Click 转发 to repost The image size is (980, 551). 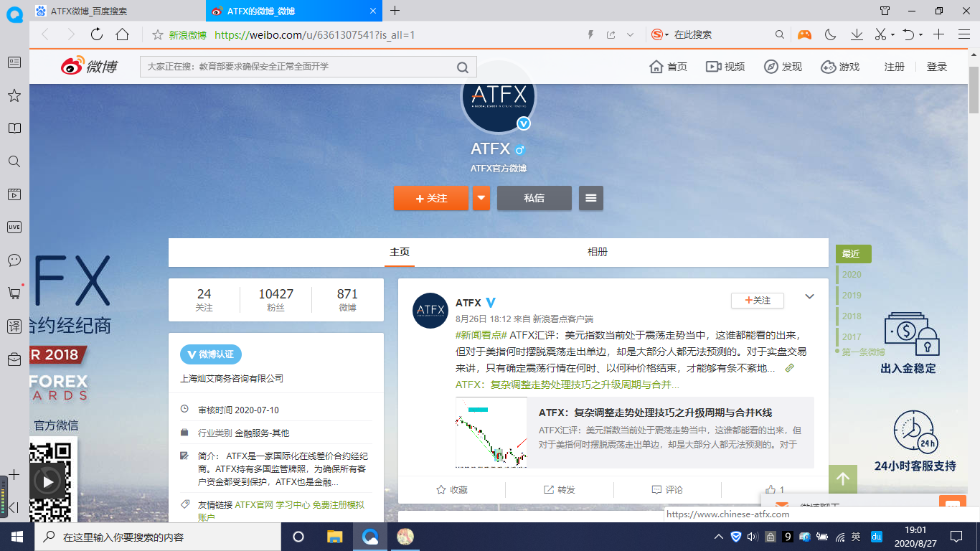(560, 489)
